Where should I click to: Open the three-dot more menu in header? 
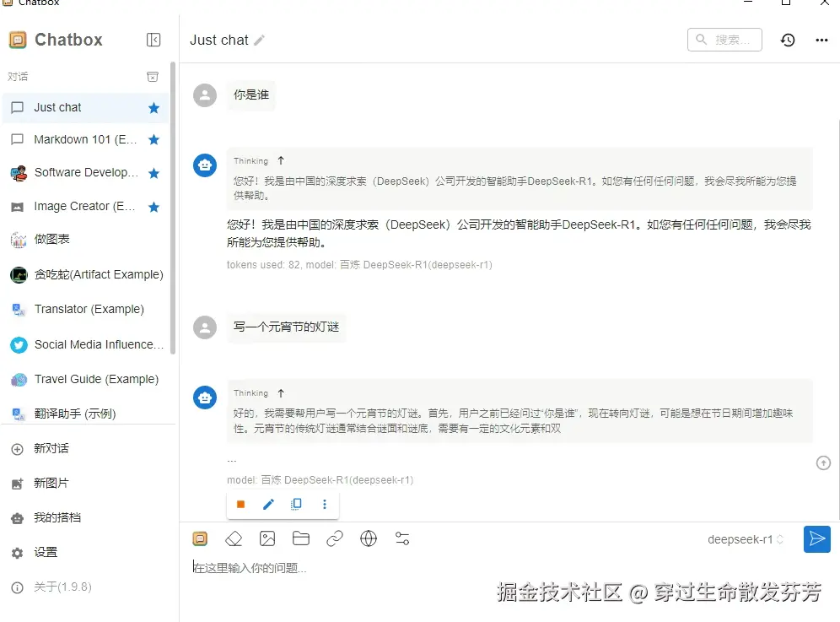click(x=821, y=41)
